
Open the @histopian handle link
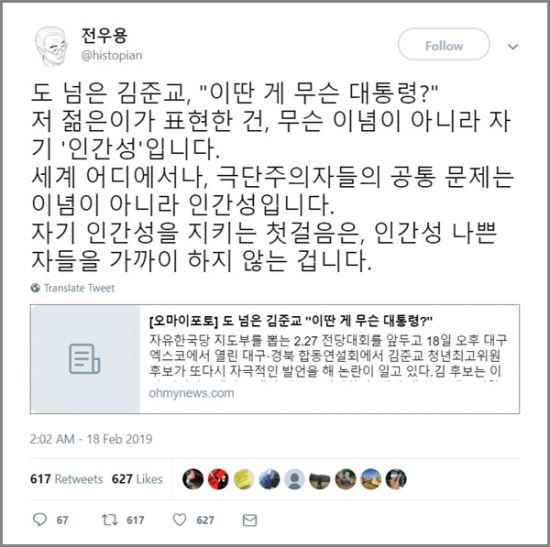tap(112, 55)
